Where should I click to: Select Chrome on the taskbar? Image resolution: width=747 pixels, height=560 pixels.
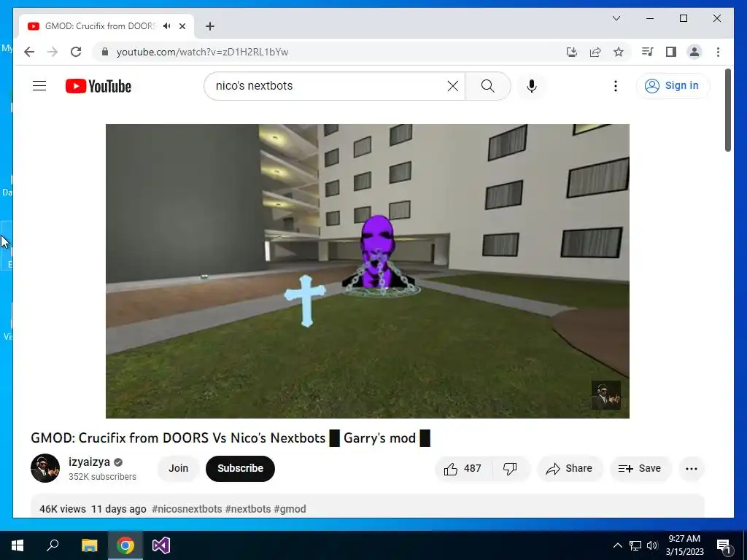coord(125,545)
